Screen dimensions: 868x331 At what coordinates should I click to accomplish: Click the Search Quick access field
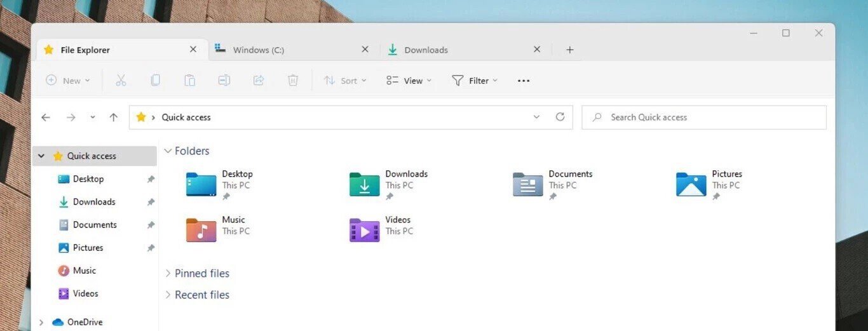coord(703,117)
